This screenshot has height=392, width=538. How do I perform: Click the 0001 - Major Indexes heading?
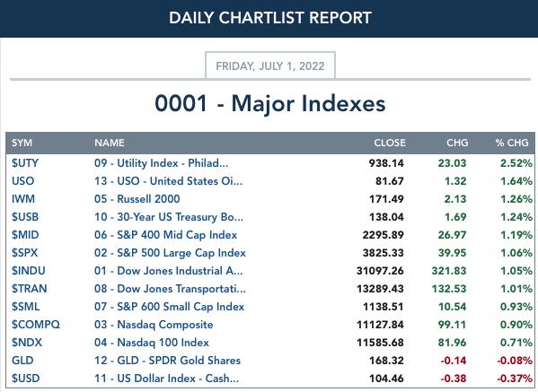coord(270,103)
